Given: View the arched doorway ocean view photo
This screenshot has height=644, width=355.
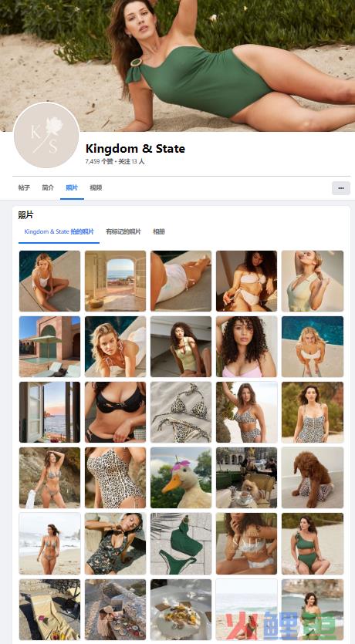Looking at the screenshot, I should click(115, 281).
